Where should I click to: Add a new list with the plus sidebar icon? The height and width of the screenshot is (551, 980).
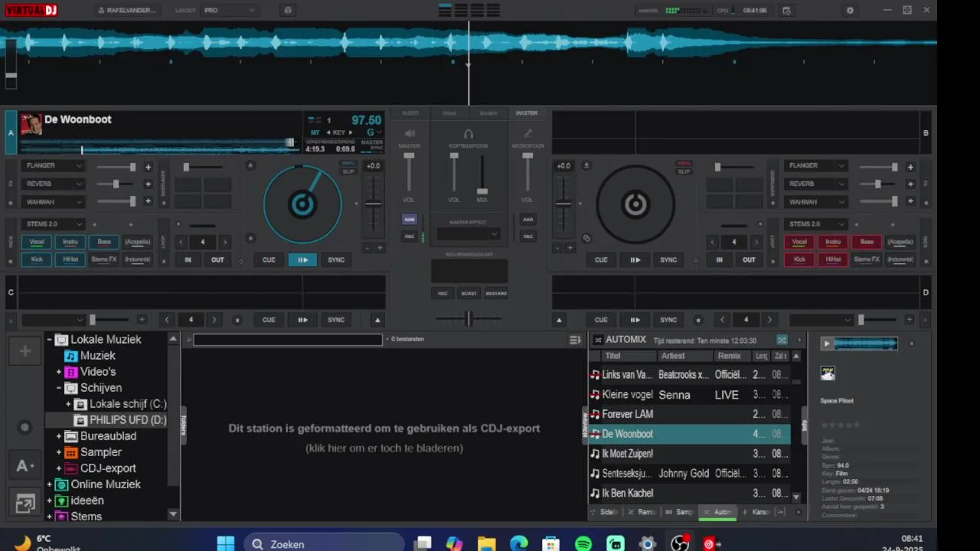(x=25, y=351)
